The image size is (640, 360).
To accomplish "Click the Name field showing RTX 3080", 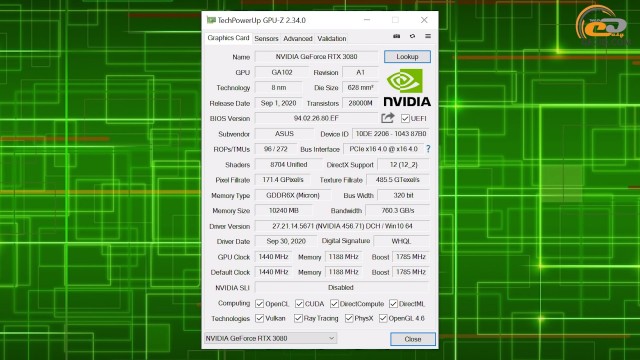I will pos(316,57).
